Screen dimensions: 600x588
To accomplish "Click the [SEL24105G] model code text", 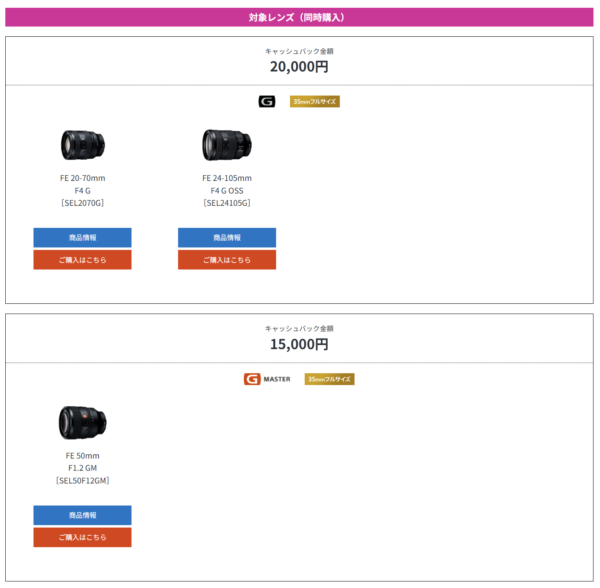I will pos(227,203).
